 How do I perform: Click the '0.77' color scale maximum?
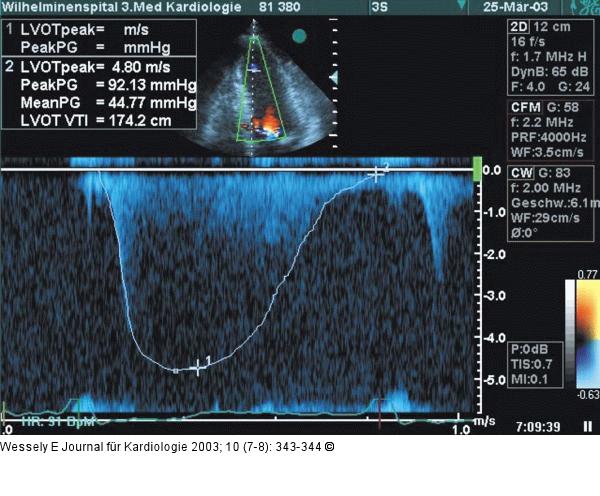pos(588,274)
